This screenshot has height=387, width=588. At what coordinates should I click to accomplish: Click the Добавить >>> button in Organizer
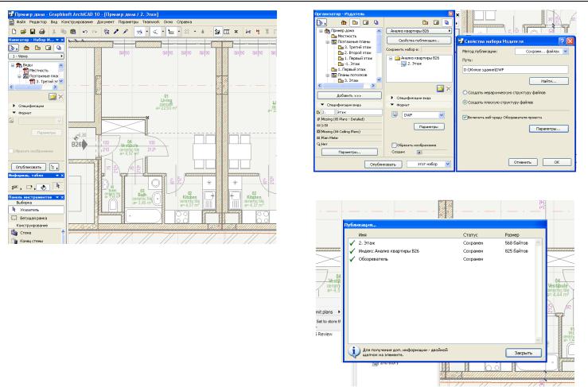pos(349,95)
